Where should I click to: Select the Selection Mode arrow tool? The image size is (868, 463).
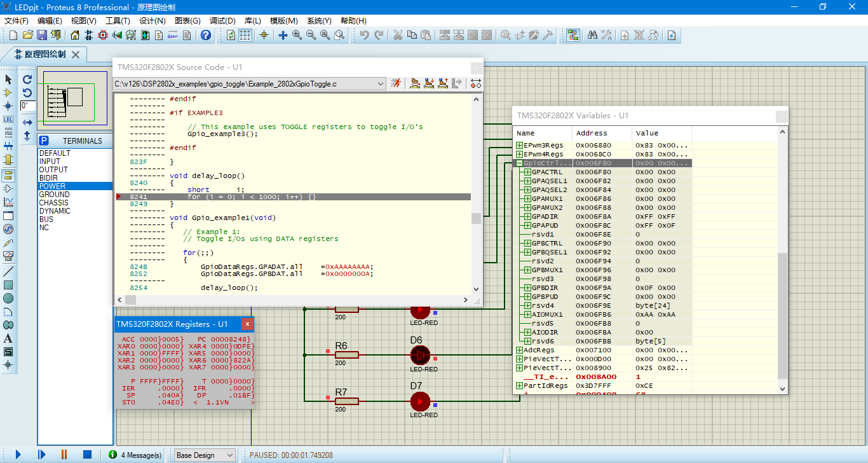point(9,78)
